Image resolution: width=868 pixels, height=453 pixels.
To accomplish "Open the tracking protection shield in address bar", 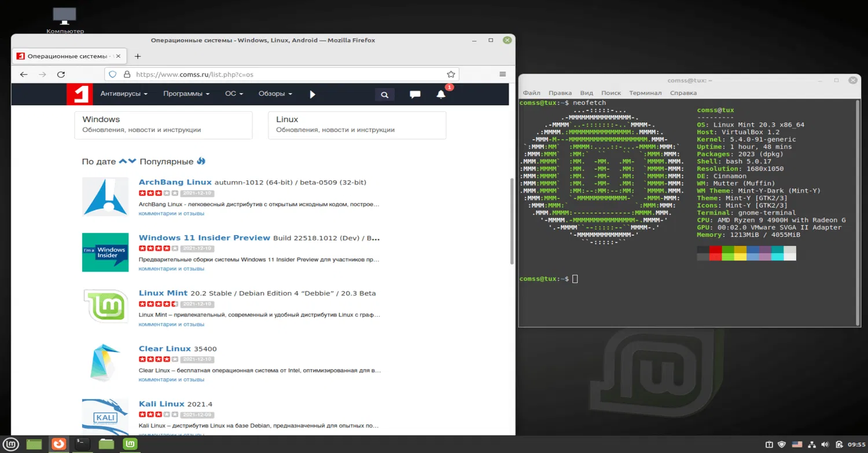I will point(113,74).
